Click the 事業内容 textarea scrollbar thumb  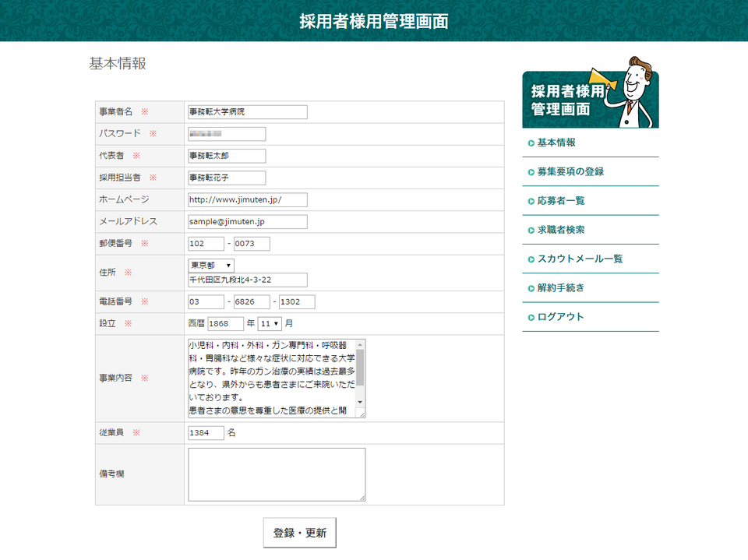(x=360, y=368)
